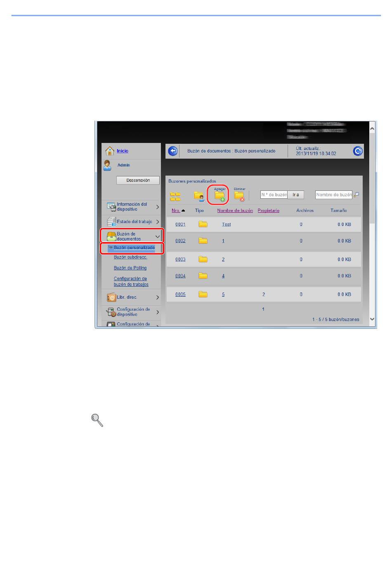The image size is (392, 566).
Task: Click Configuración de dispositivo icon
Action: (x=111, y=312)
